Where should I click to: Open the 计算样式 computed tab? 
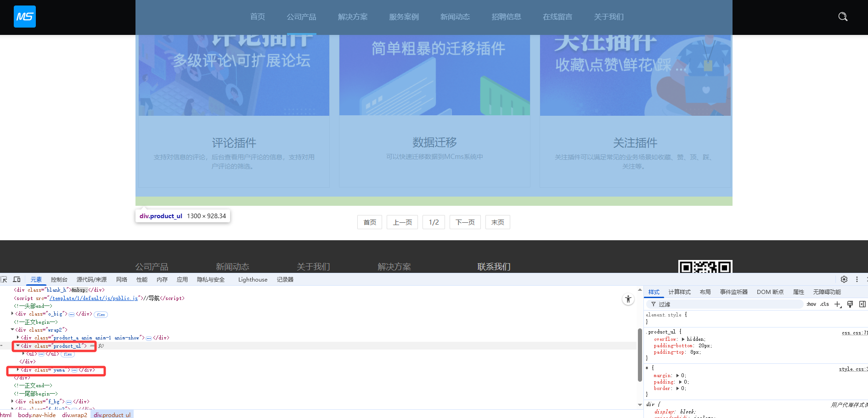[679, 292]
